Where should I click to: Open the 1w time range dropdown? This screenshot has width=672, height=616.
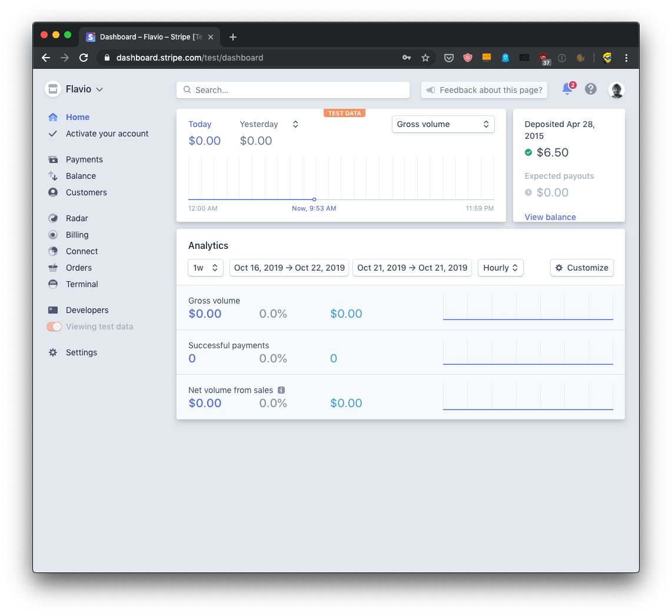point(205,268)
